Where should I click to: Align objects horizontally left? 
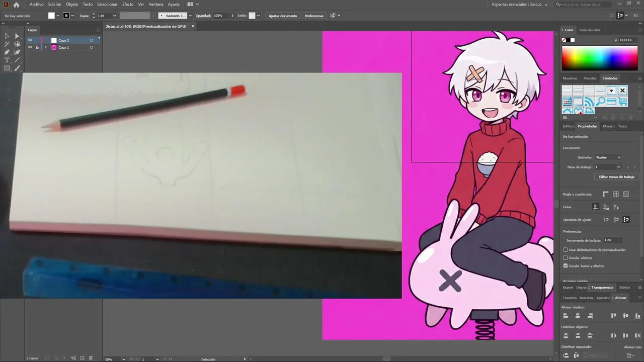(566, 316)
